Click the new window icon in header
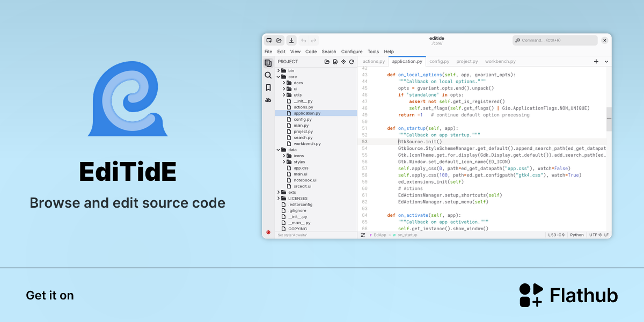 [269, 40]
